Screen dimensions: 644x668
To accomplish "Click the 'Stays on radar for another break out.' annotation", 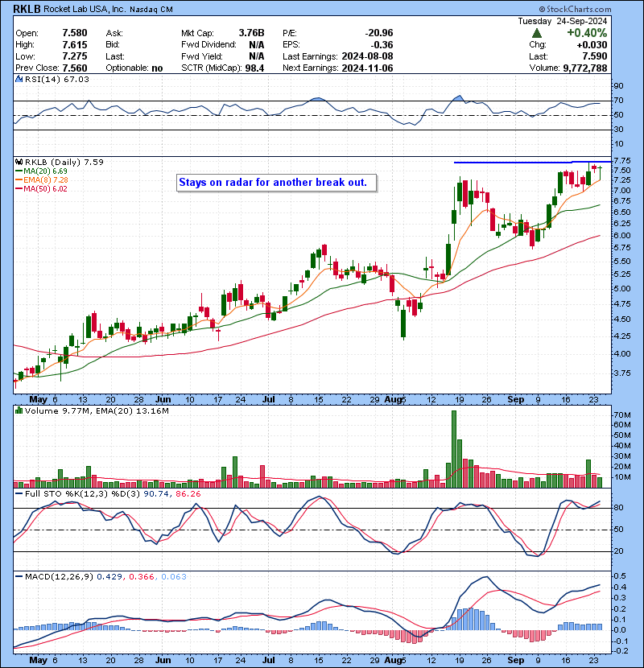I will [277, 183].
